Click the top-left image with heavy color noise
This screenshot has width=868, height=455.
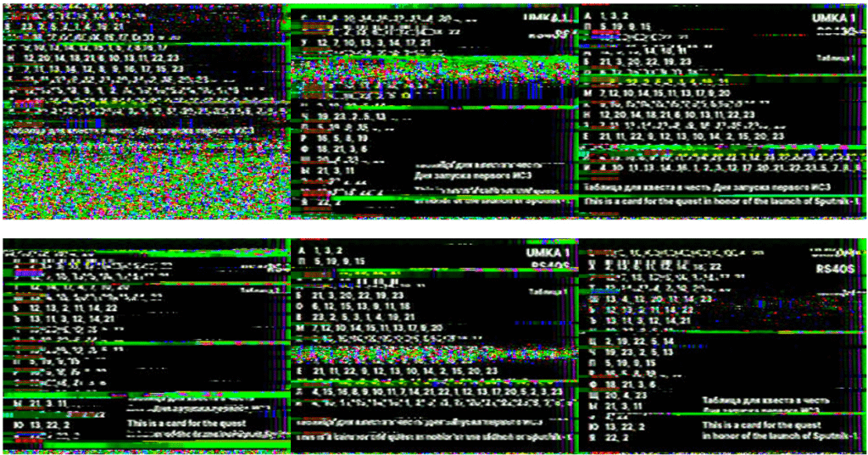pyautogui.click(x=145, y=111)
